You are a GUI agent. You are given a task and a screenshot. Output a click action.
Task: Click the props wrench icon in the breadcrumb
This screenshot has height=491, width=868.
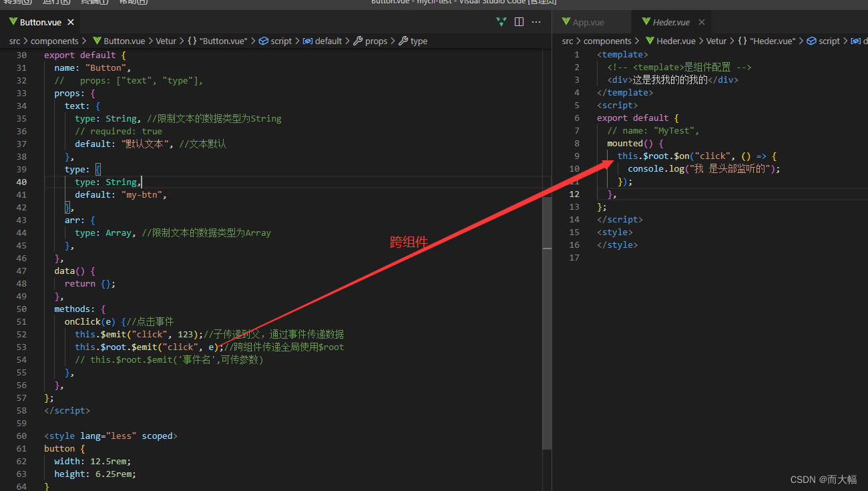[x=358, y=41]
